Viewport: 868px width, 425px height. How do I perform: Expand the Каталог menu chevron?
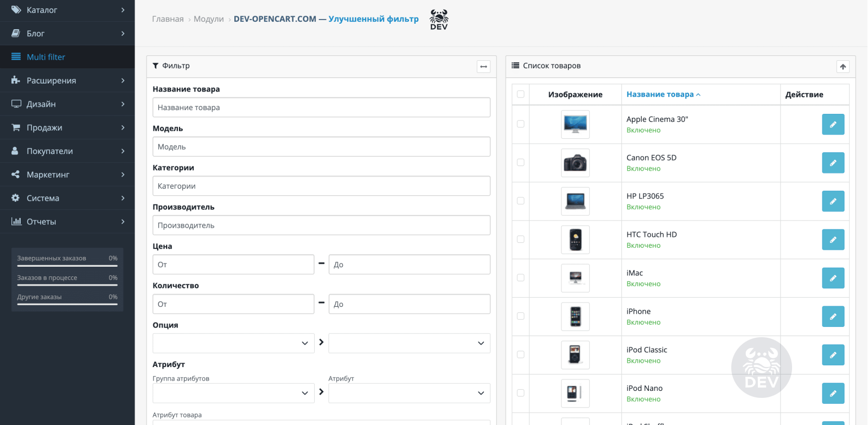123,10
